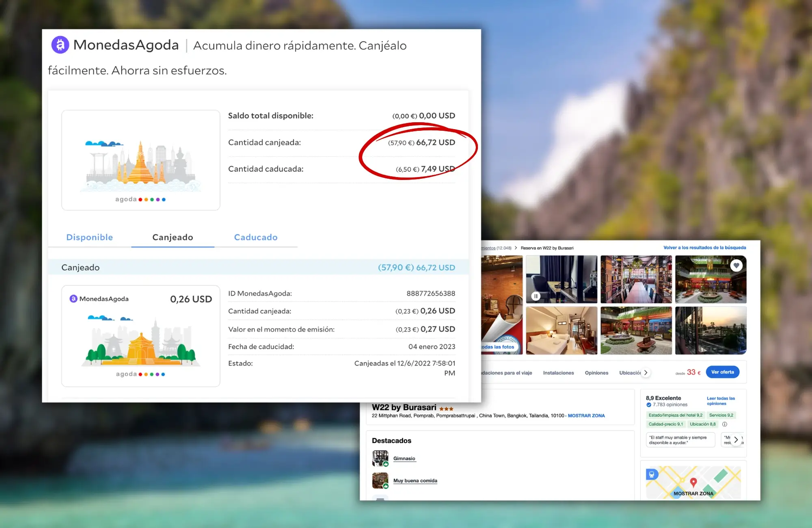Click MOSTRAR ZONA link after hotel address
This screenshot has height=528, width=812.
pyautogui.click(x=586, y=415)
